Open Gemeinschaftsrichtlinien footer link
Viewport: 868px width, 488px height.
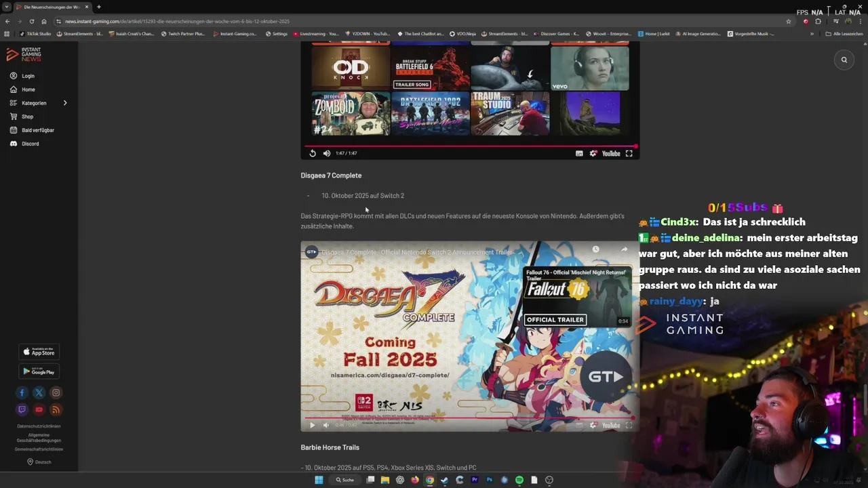coord(39,449)
